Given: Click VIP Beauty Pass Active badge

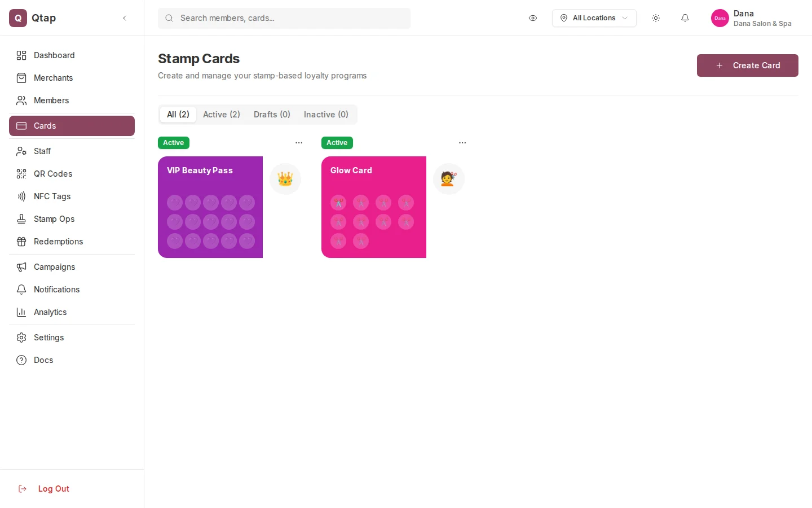Looking at the screenshot, I should coord(174,143).
